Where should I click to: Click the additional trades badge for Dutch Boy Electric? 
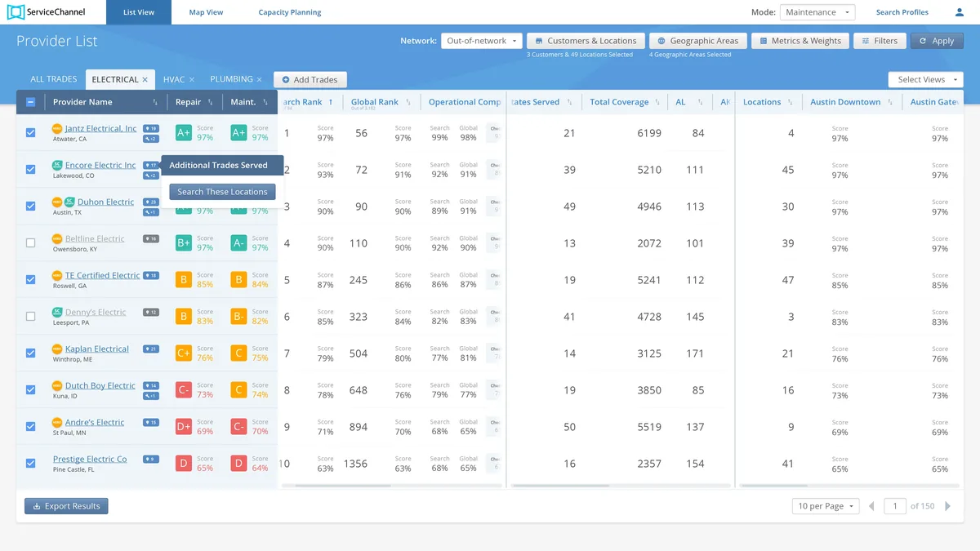151,396
